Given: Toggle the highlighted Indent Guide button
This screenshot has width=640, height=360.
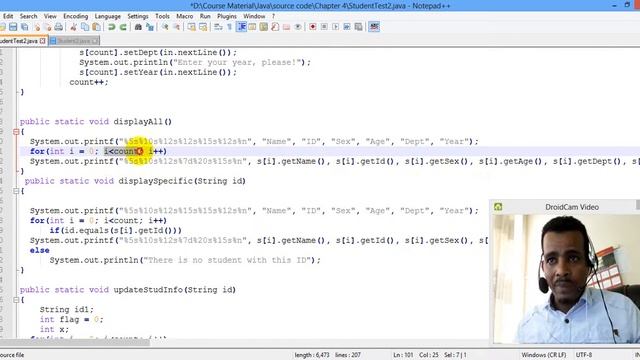Looking at the screenshot, I should click(241, 27).
